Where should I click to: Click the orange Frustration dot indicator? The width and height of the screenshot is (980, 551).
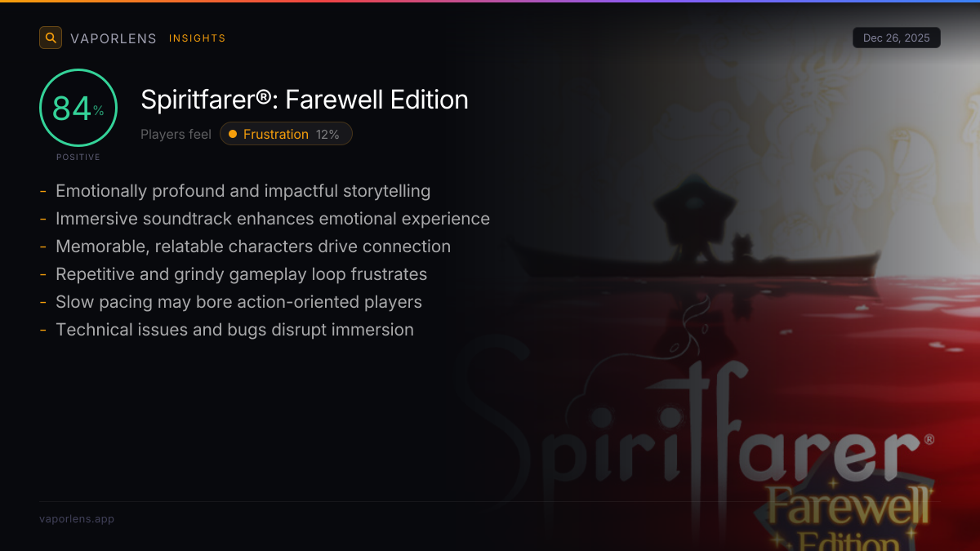click(x=233, y=134)
